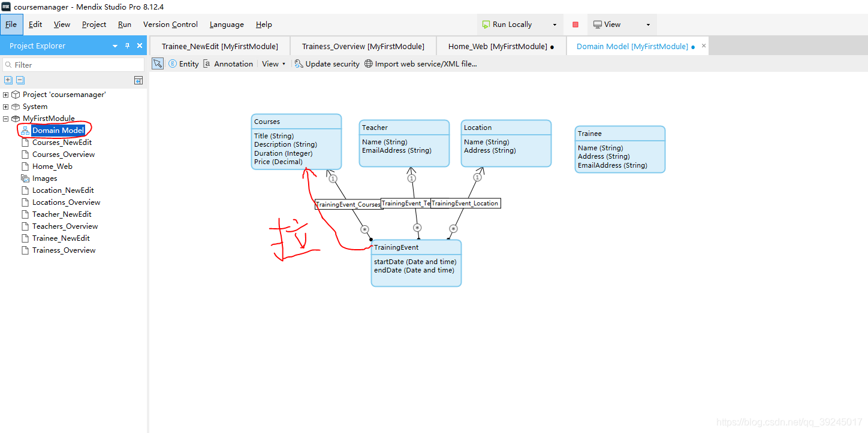Screen dimensions: 868x433
Task: Open the File menu
Action: pos(11,25)
